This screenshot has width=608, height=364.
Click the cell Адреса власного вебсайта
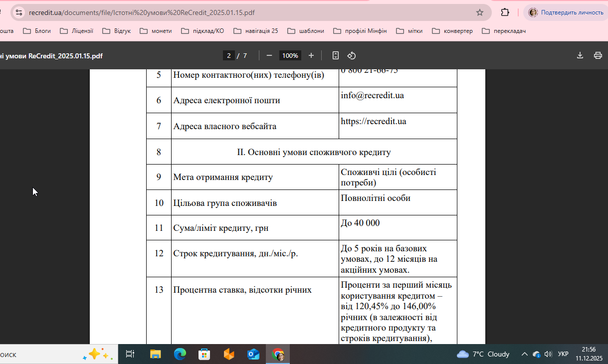(x=255, y=126)
